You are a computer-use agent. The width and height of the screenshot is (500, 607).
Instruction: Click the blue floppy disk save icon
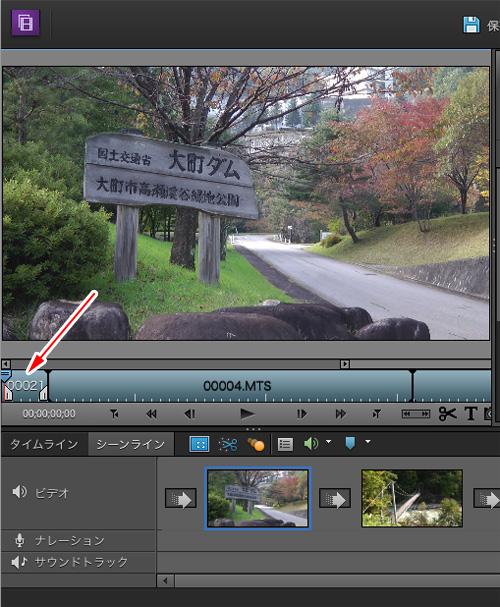[x=471, y=25]
